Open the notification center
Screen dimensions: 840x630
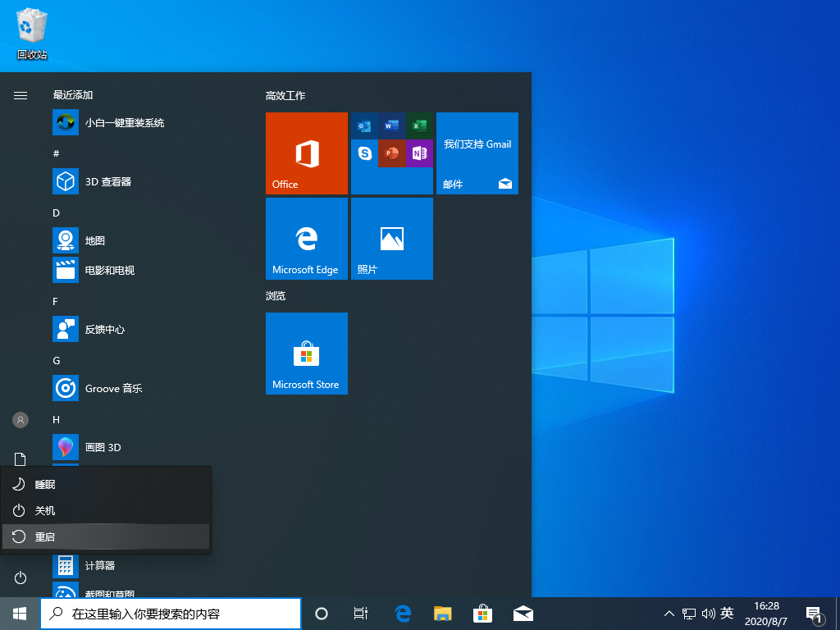(x=815, y=613)
